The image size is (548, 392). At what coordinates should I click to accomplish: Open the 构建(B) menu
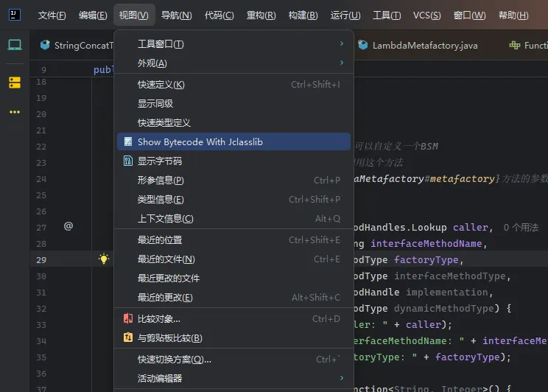(303, 15)
